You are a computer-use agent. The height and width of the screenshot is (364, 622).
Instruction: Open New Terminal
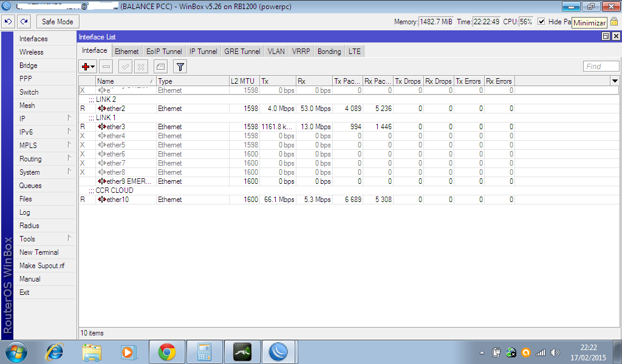[x=45, y=252]
